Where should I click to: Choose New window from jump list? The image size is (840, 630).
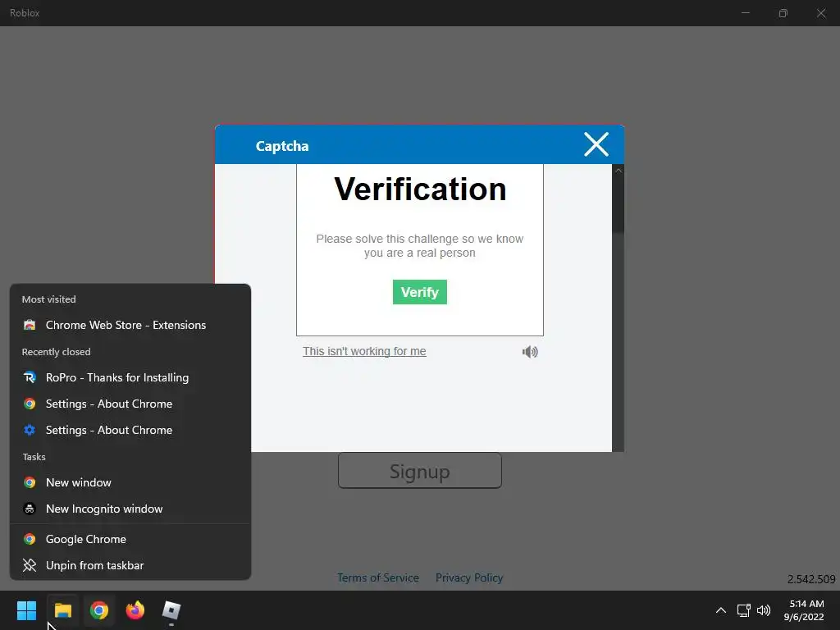point(130,482)
